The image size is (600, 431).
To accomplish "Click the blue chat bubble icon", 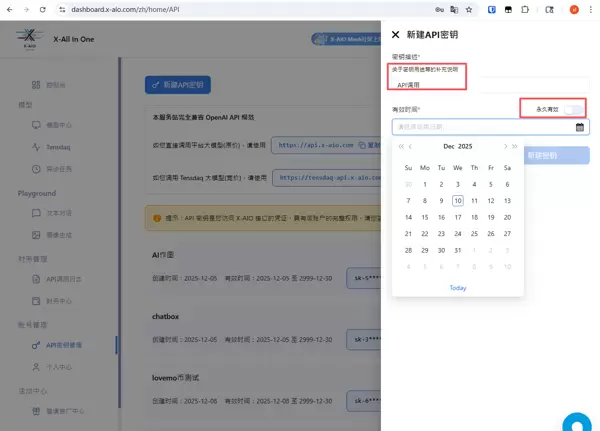I will (x=577, y=421).
